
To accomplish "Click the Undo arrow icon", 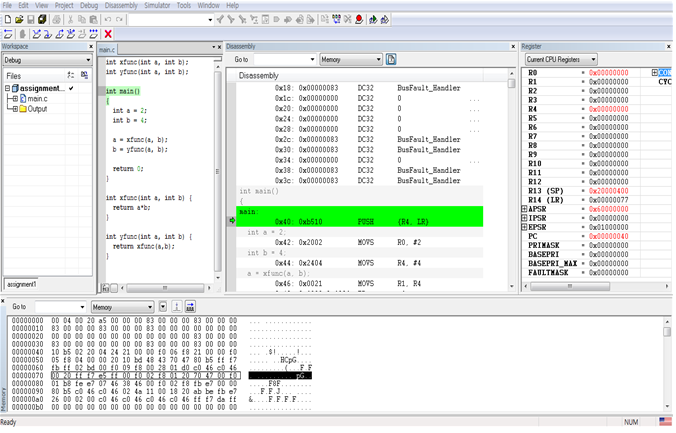I will click(108, 20).
